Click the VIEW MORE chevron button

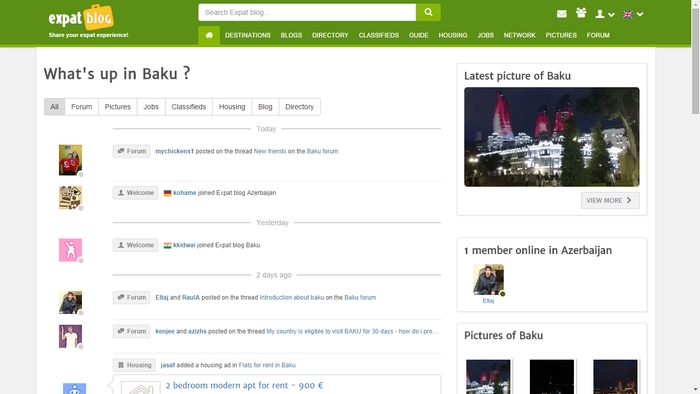pyautogui.click(x=610, y=200)
